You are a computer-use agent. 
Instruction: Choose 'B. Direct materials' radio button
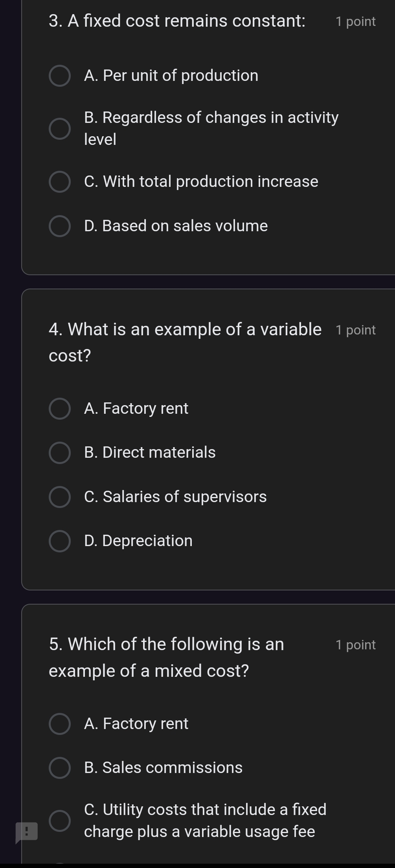tap(60, 453)
